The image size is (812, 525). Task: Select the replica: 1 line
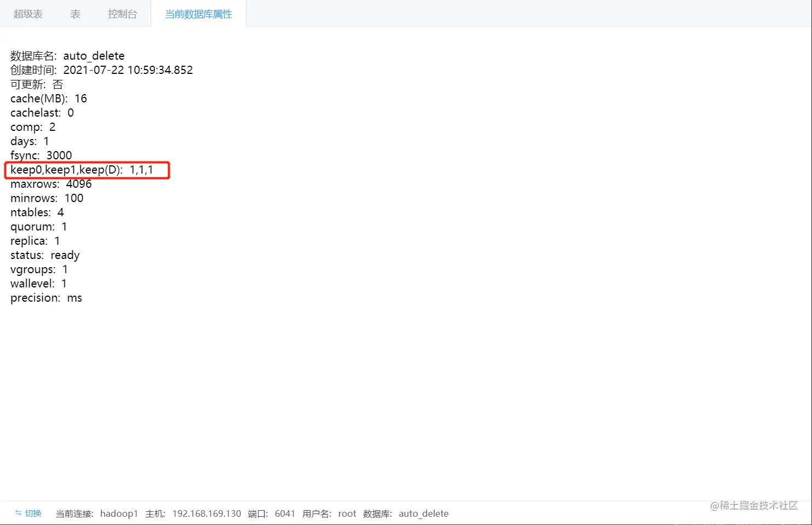36,241
